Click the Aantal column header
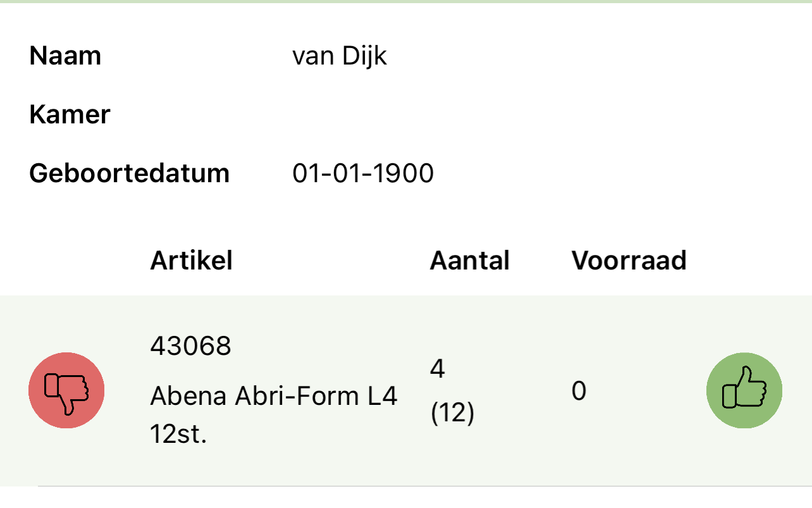812x508 pixels. point(469,261)
